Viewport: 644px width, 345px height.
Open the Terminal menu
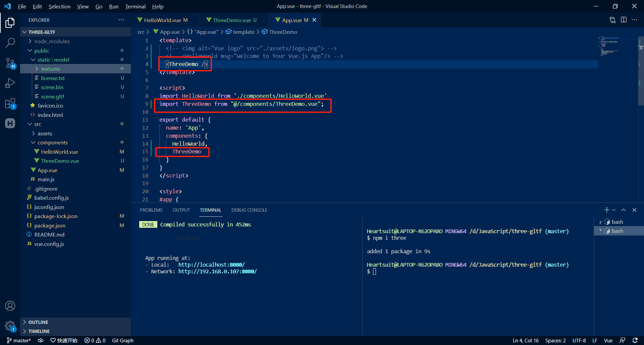tap(135, 6)
